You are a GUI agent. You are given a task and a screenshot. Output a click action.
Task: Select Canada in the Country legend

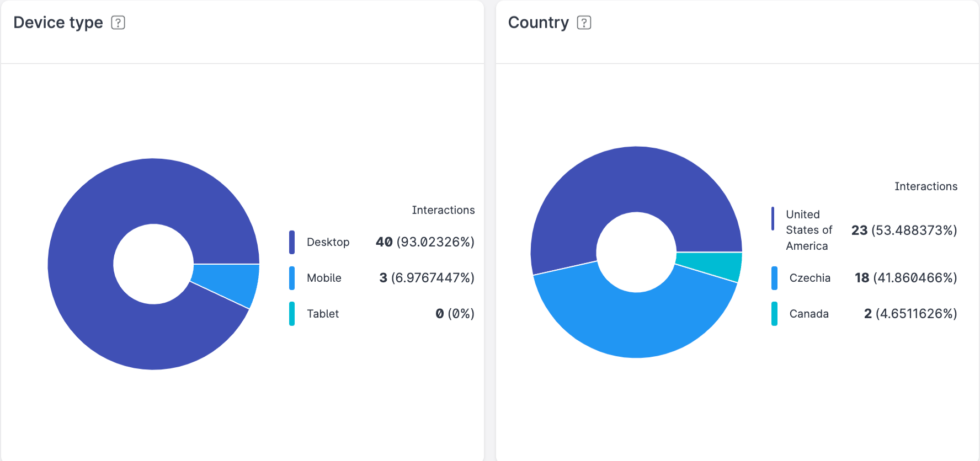point(808,314)
